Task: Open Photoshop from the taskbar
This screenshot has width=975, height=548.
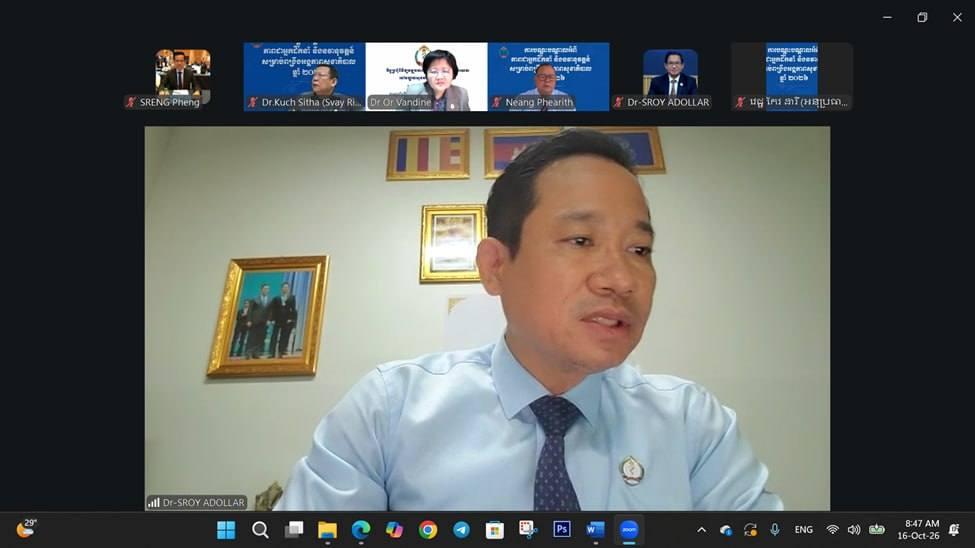Action: pyautogui.click(x=561, y=530)
